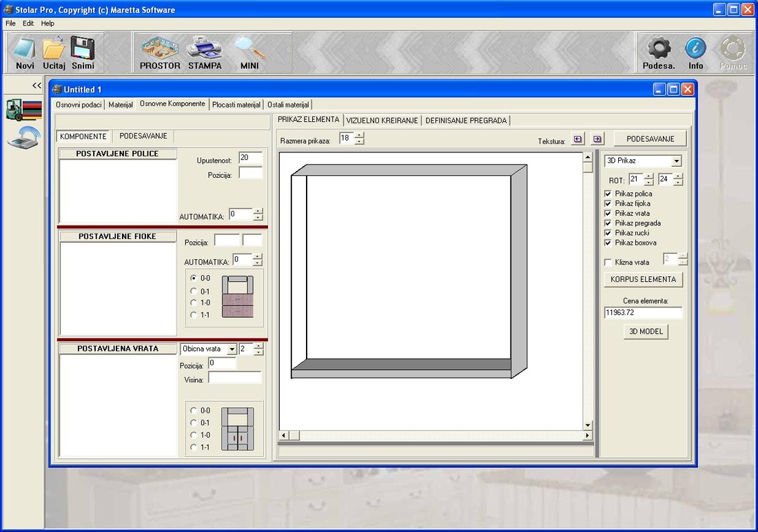This screenshot has width=758, height=532.
Task: Select the 0-1 radio option for fioke
Action: (194, 291)
